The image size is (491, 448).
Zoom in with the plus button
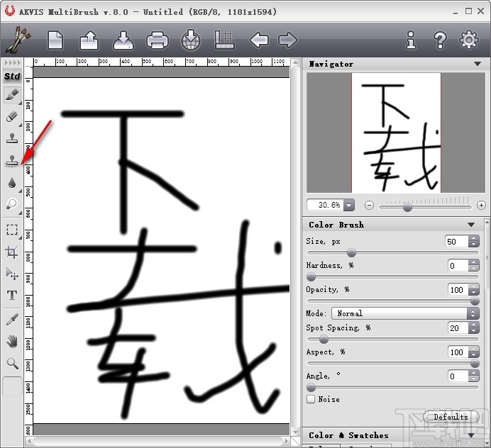(x=481, y=206)
